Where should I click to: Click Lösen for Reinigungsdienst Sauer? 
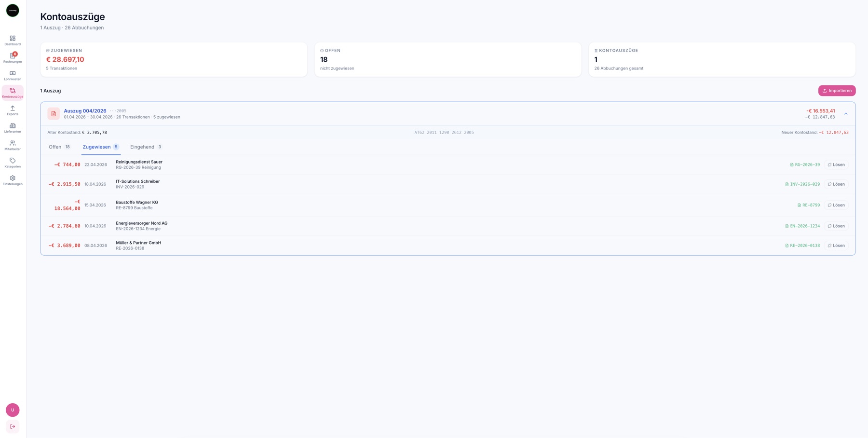click(836, 165)
